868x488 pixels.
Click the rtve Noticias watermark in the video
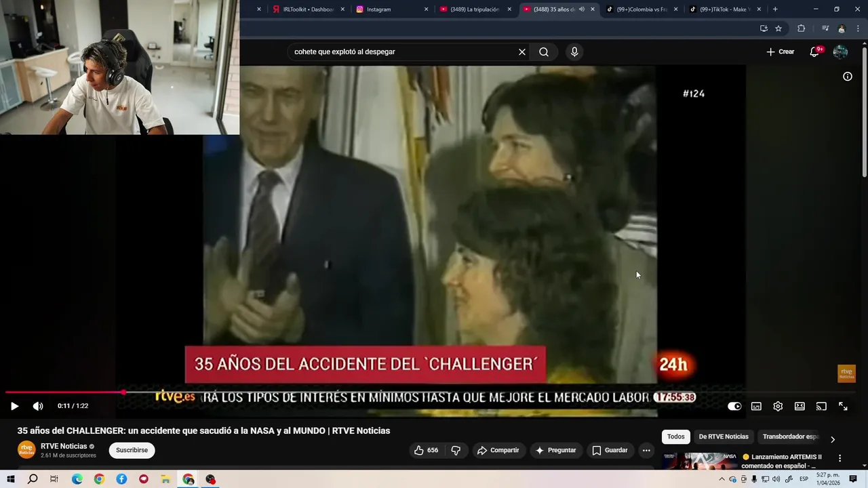pos(846,373)
